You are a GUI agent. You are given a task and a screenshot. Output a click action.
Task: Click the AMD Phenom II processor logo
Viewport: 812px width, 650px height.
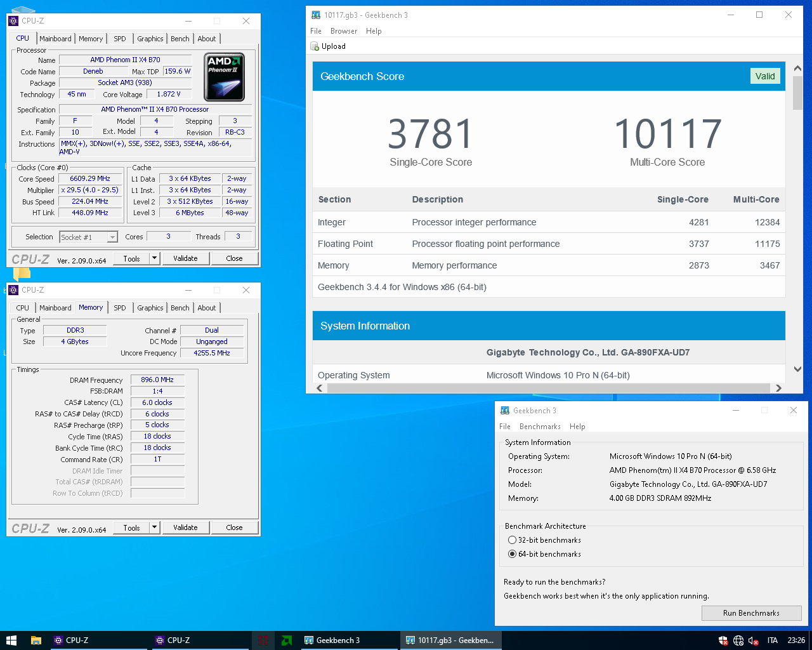225,77
